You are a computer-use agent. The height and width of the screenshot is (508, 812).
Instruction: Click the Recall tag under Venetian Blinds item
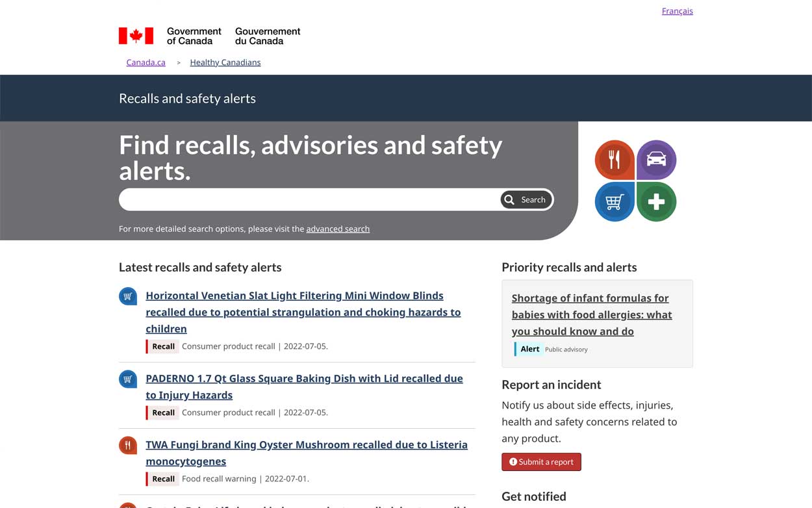point(162,346)
